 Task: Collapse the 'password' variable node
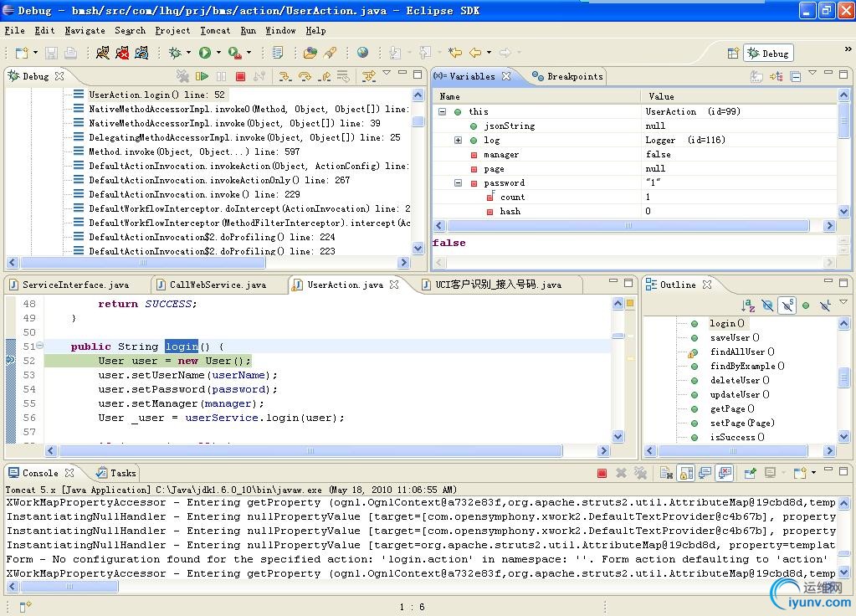[458, 183]
